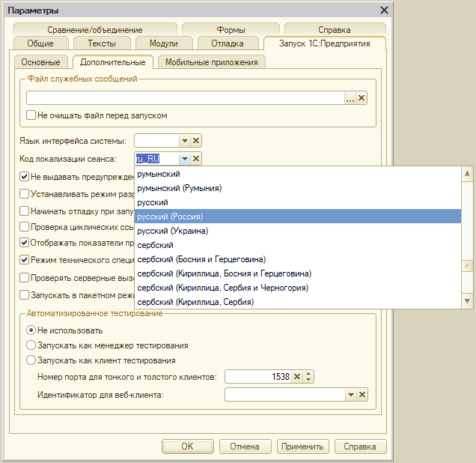Close the Параметры dialog window
The width and height of the screenshot is (476, 463).
coord(384,10)
